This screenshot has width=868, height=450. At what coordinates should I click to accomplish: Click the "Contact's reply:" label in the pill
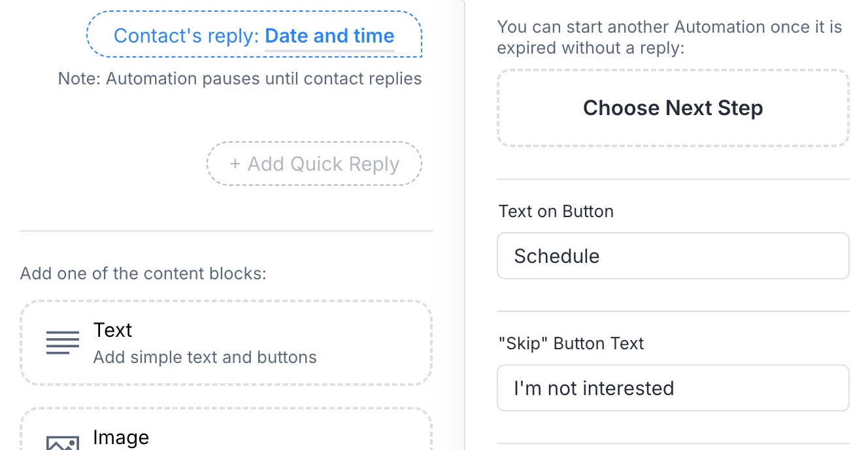(x=187, y=36)
